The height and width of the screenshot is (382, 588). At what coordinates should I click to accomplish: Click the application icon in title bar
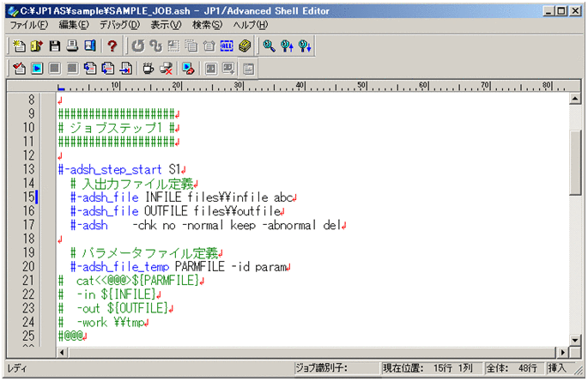pyautogui.click(x=13, y=11)
